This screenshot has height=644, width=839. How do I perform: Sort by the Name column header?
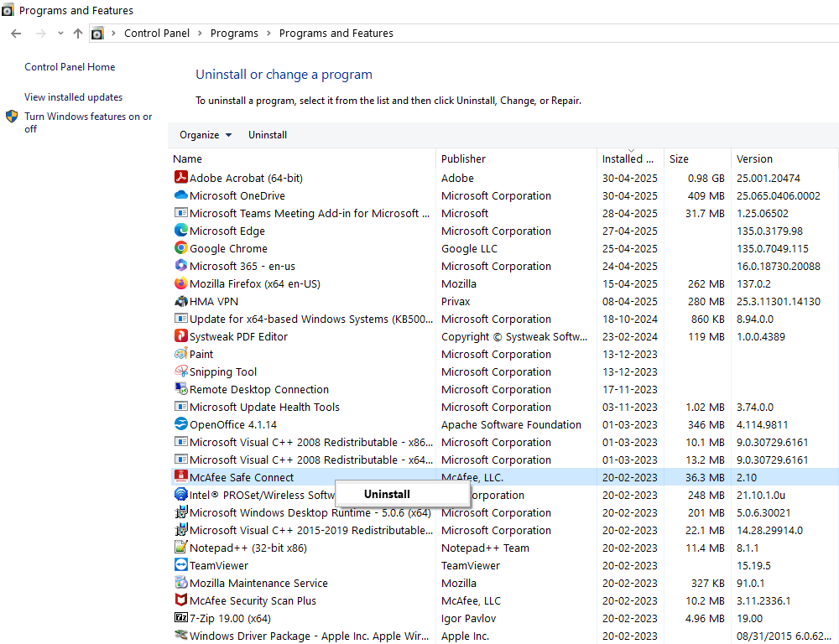302,158
